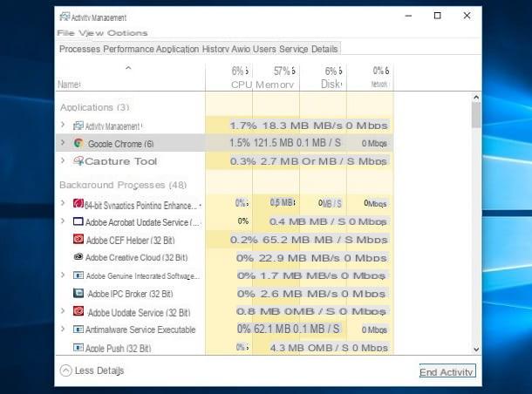Click the Background Processes (48) group header
This screenshot has width=532, height=394.
(x=123, y=185)
